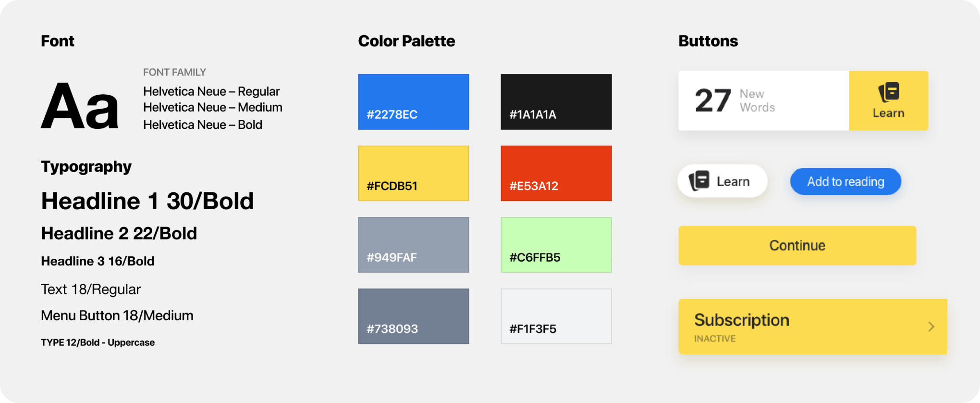Viewport: 980px width, 403px height.
Task: Click the Helvetica Neue – Medium entry
Action: (212, 107)
